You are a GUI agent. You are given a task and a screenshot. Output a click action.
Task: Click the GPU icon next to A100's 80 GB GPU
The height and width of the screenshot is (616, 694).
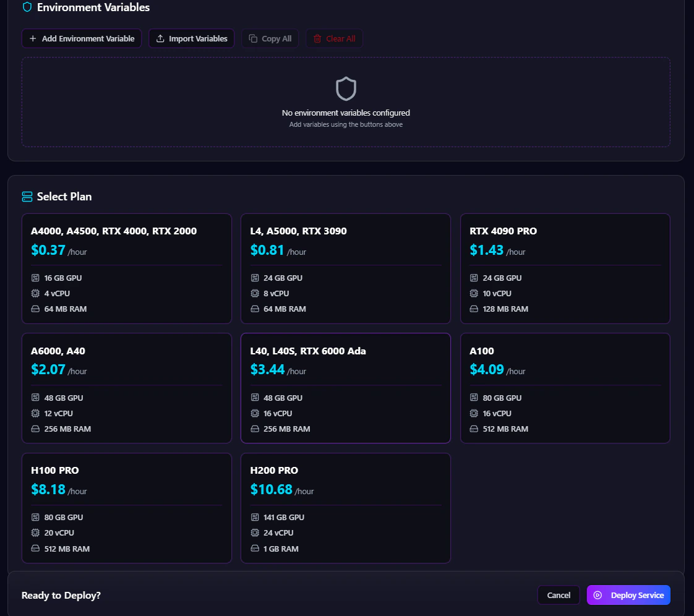pos(474,398)
